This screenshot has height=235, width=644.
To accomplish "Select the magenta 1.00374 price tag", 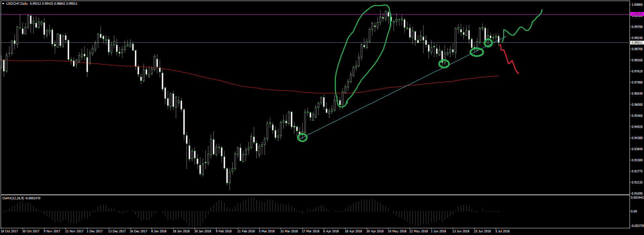I will point(637,14).
